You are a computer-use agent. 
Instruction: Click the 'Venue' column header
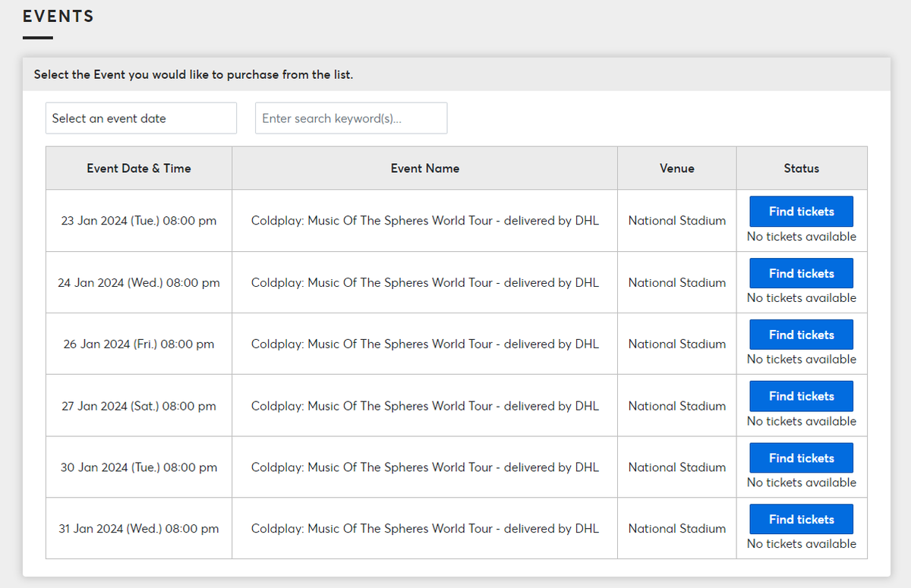pos(677,168)
